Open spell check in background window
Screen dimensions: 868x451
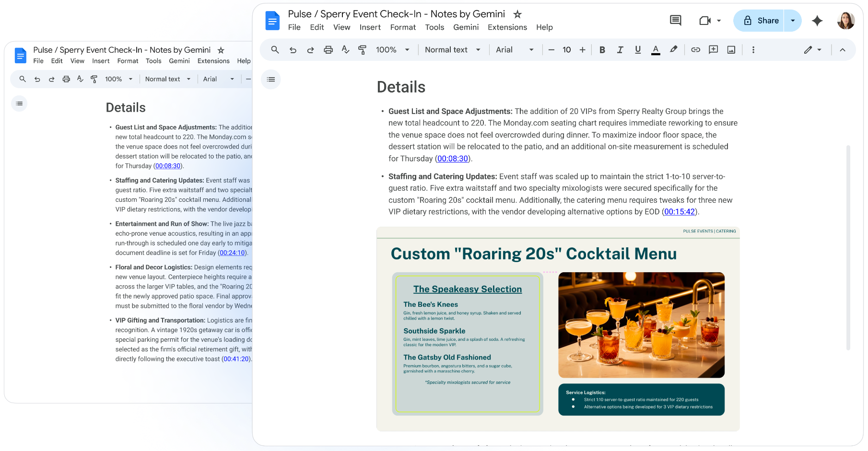[x=80, y=79]
